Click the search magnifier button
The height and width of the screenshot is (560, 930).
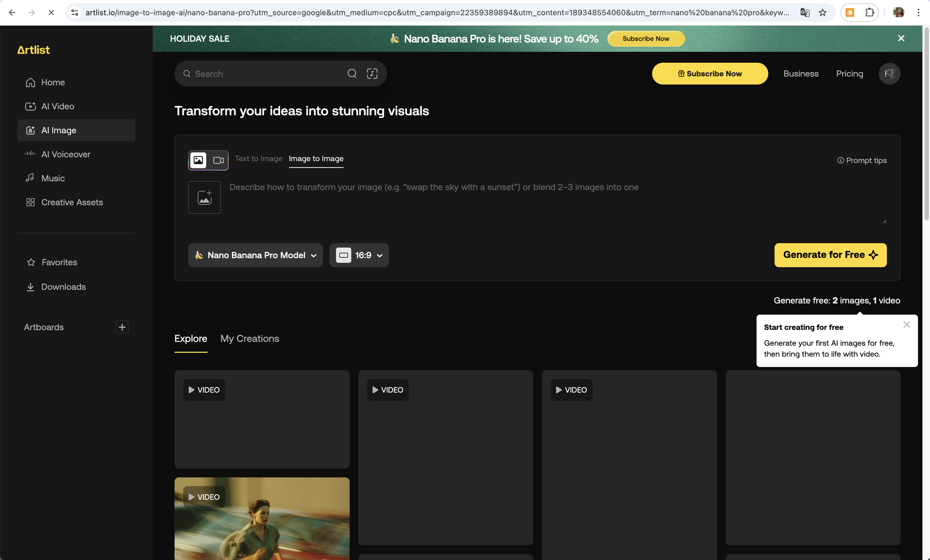352,74
